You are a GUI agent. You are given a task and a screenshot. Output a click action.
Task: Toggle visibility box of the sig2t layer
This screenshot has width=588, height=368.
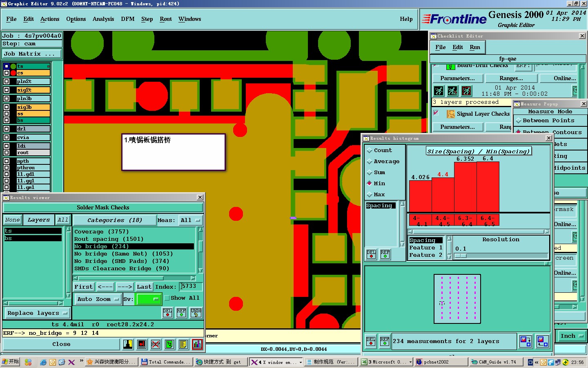click(x=7, y=90)
